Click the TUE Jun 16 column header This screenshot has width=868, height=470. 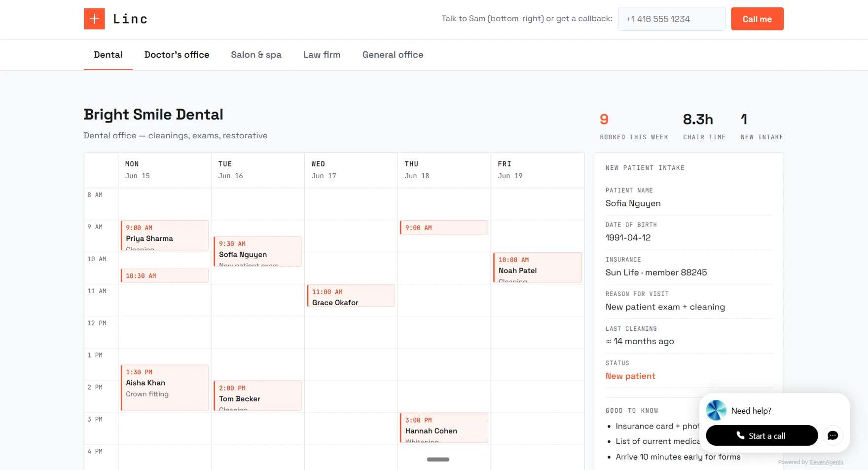coord(257,170)
